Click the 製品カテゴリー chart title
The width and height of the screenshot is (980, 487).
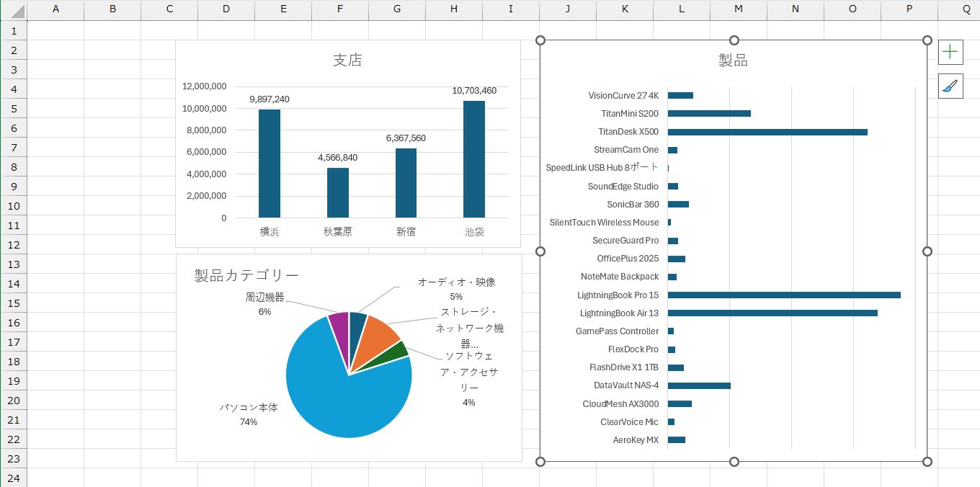pos(246,275)
